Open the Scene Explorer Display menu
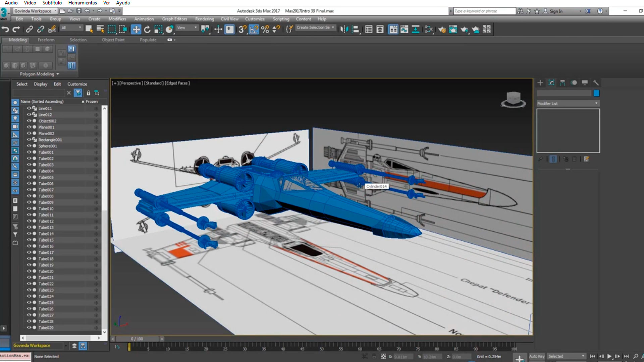 (x=41, y=84)
